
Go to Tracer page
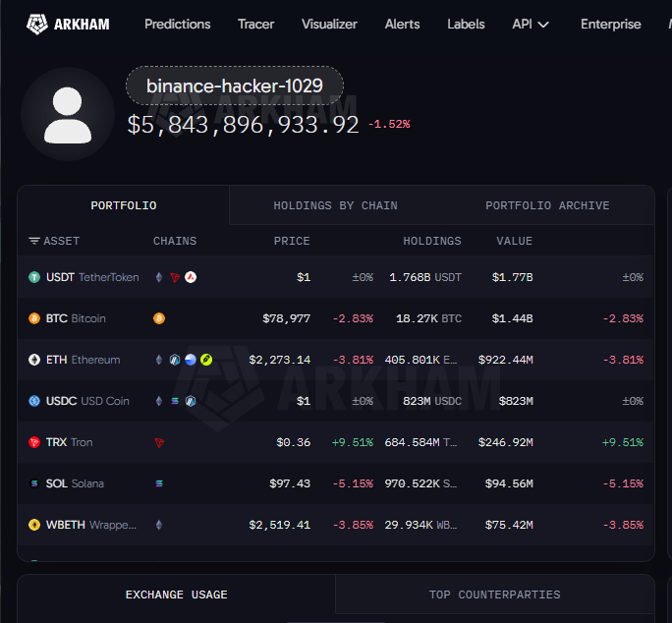255,24
